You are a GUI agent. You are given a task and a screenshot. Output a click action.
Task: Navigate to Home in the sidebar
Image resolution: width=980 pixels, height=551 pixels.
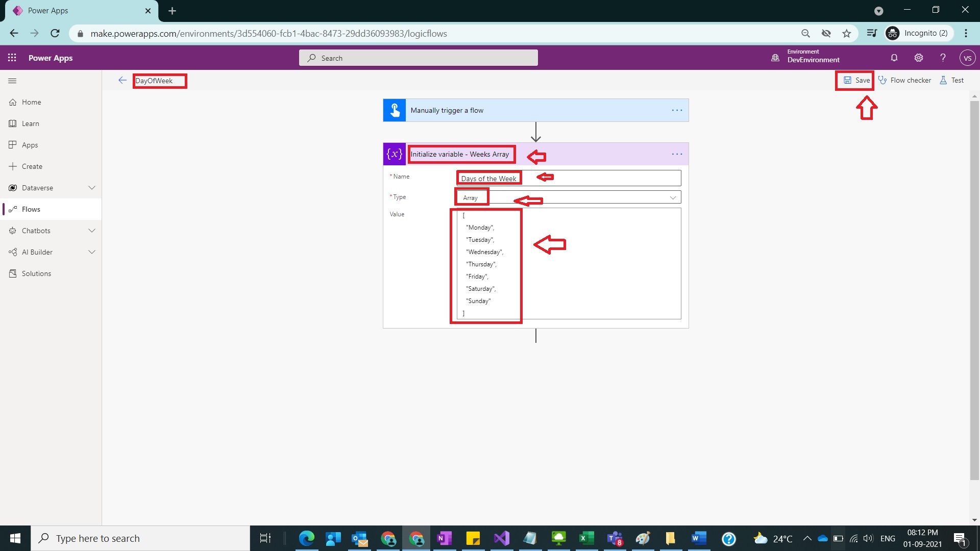point(31,102)
